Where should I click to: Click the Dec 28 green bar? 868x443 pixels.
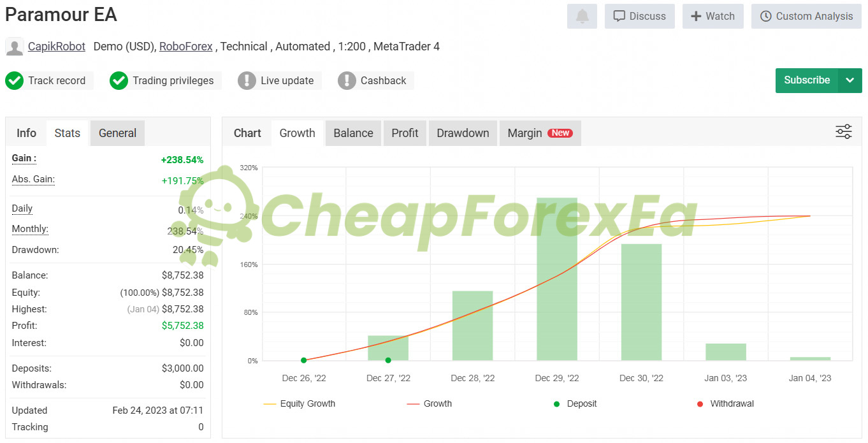[473, 326]
